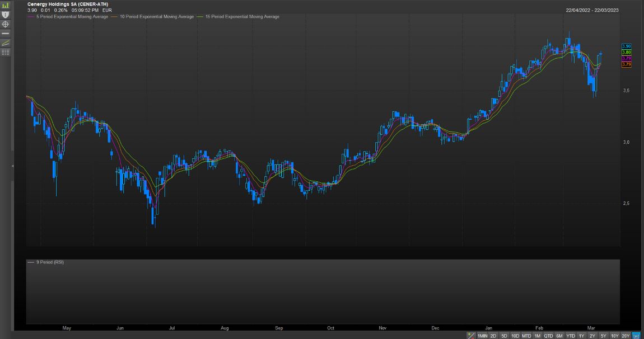
Task: Click the 9 Period (RSI) indicator label
Action: click(49, 262)
